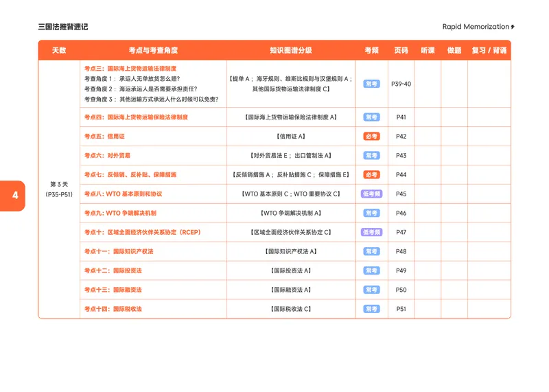The width and height of the screenshot is (549, 392).
Task: Click the orange page tab numbered 4
Action: (x=12, y=196)
